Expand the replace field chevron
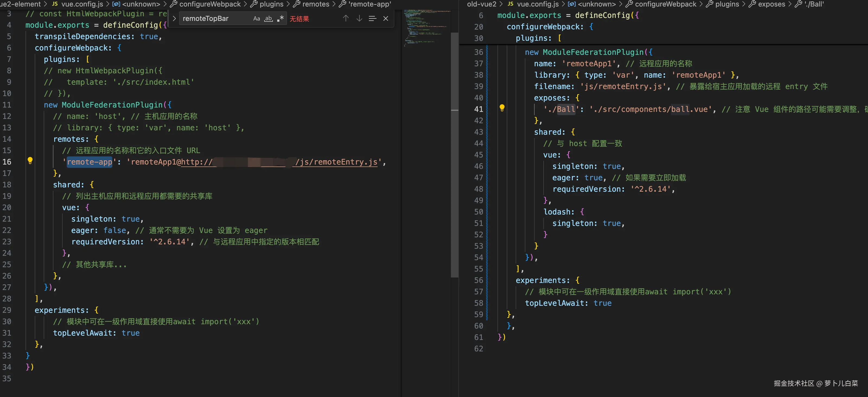868x397 pixels. coord(174,18)
